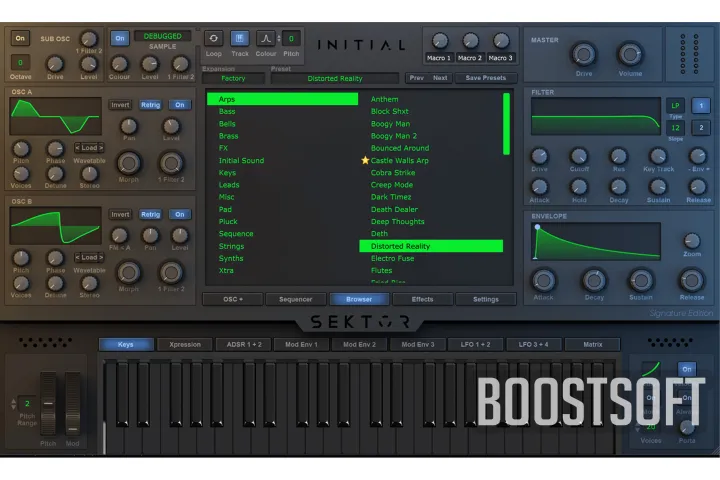Toggle OSC B Retrig
The width and height of the screenshot is (720, 480).
151,215
